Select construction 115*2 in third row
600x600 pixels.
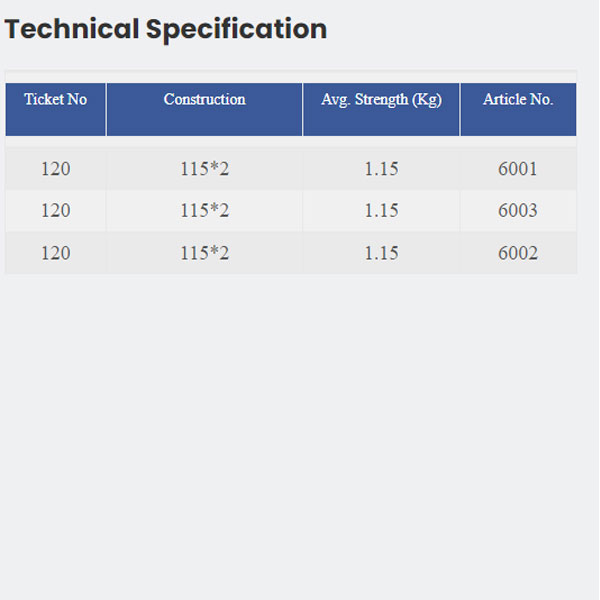(x=204, y=253)
